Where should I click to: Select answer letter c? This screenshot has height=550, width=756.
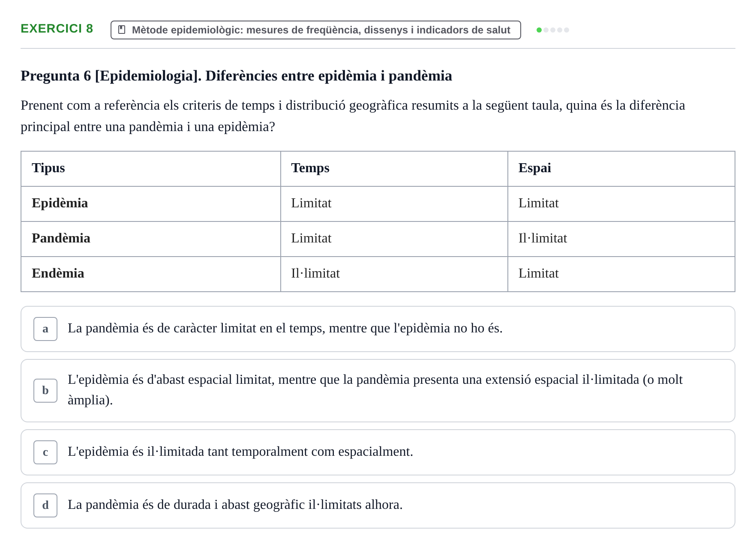click(x=45, y=452)
